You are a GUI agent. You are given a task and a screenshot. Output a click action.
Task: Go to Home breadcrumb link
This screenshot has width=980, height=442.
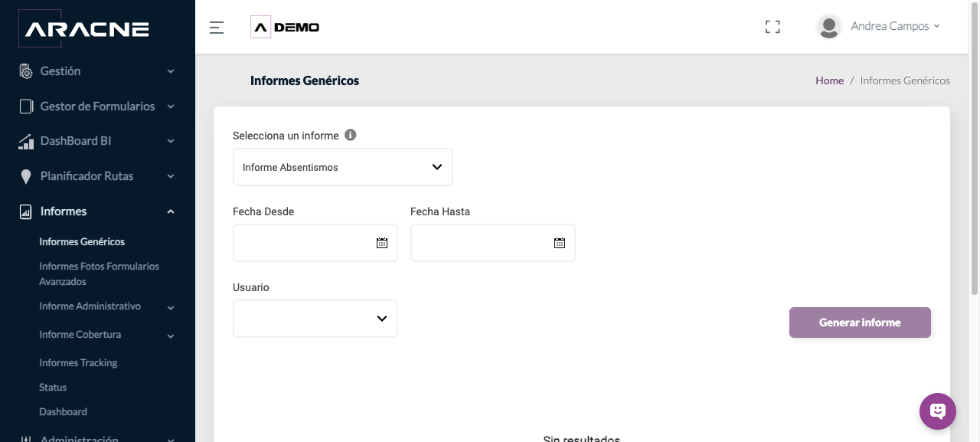pyautogui.click(x=829, y=80)
